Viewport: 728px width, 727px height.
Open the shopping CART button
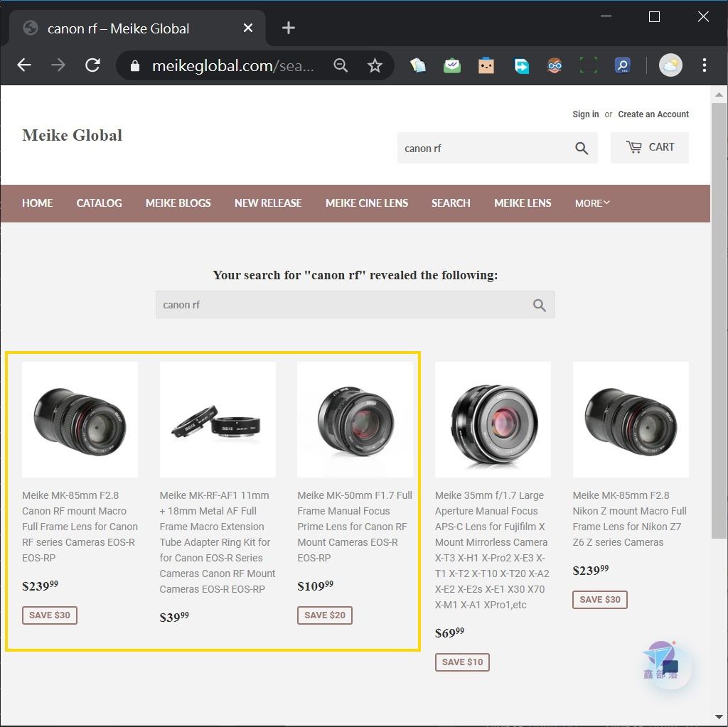click(x=650, y=147)
